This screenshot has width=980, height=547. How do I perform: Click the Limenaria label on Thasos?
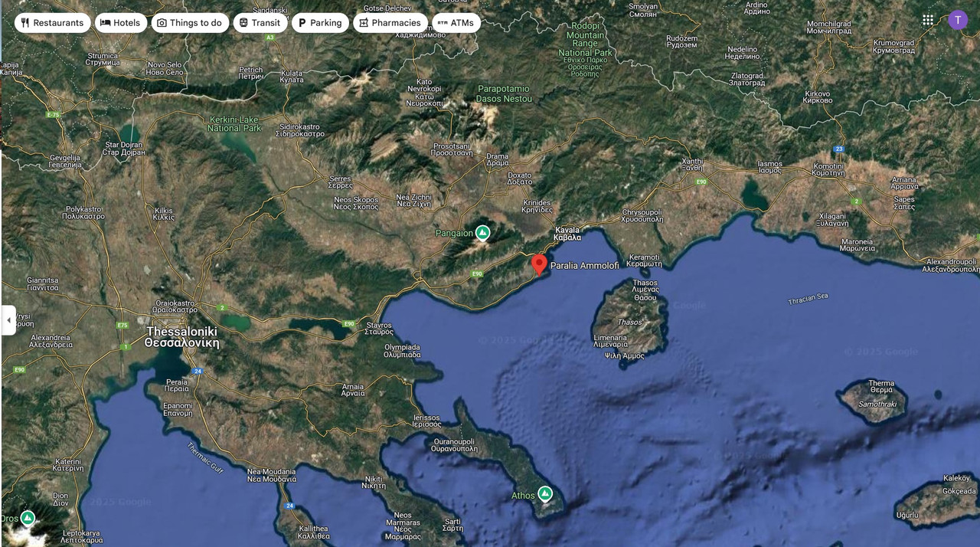610,341
